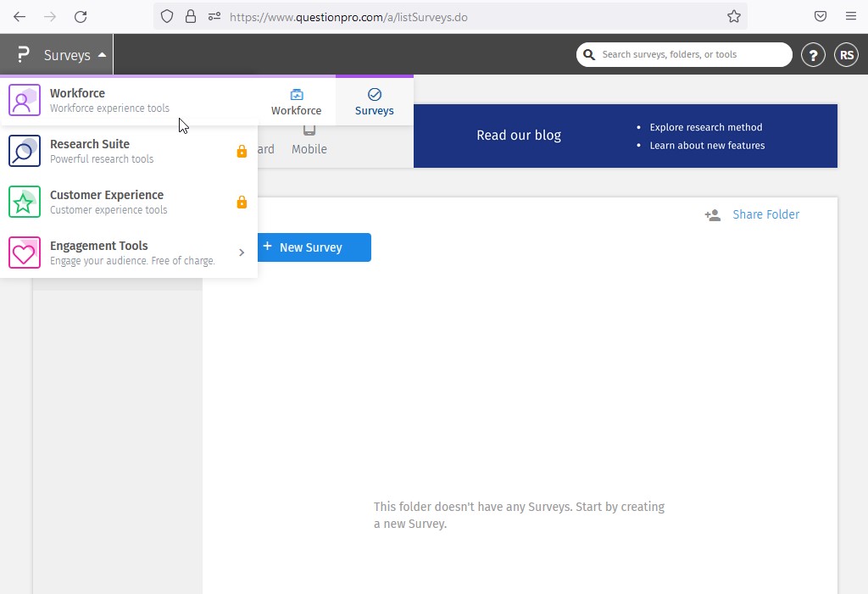Reload the page with refresh button
The height and width of the screenshot is (594, 868).
tap(81, 17)
